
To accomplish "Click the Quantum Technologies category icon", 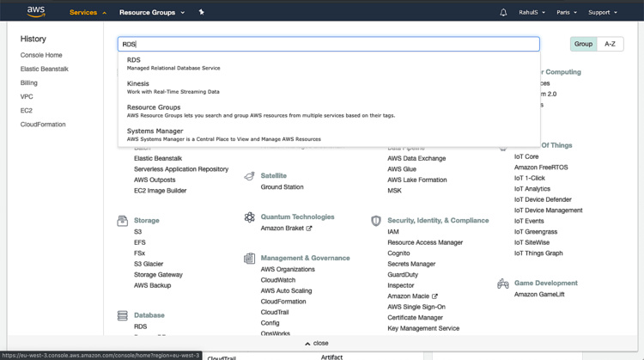I will (x=249, y=217).
